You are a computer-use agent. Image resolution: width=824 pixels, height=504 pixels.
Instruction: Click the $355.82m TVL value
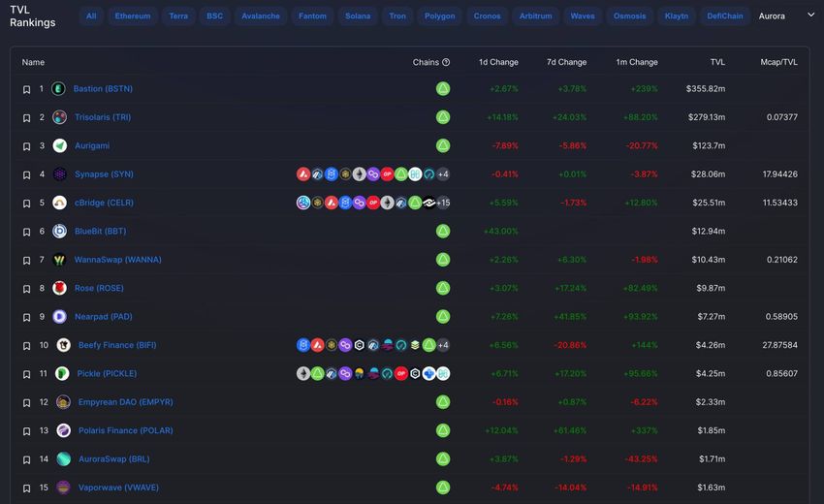(705, 89)
